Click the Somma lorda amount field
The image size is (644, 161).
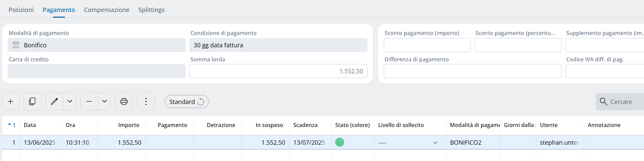[x=278, y=71]
